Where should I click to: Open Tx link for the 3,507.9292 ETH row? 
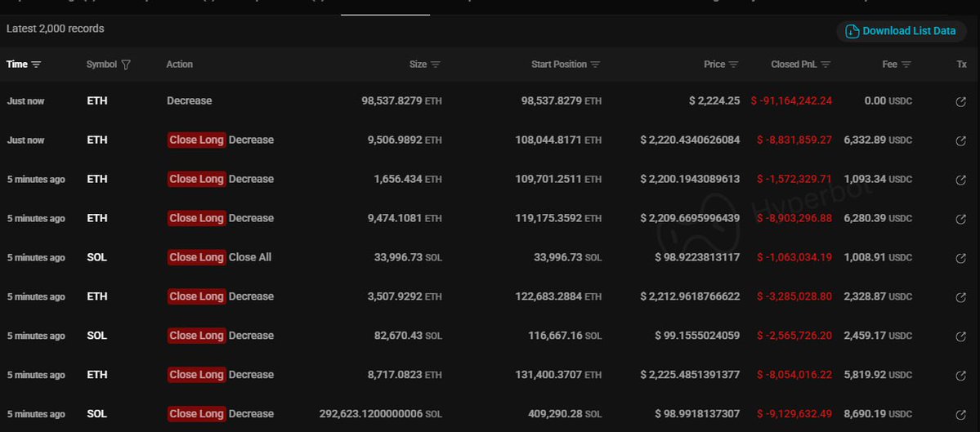pyautogui.click(x=961, y=297)
